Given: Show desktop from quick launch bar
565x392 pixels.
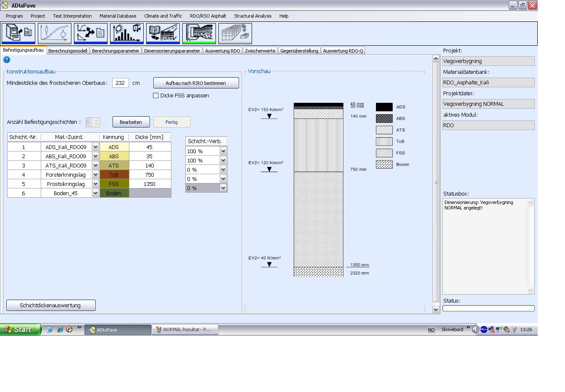Looking at the screenshot, I should click(50, 329).
